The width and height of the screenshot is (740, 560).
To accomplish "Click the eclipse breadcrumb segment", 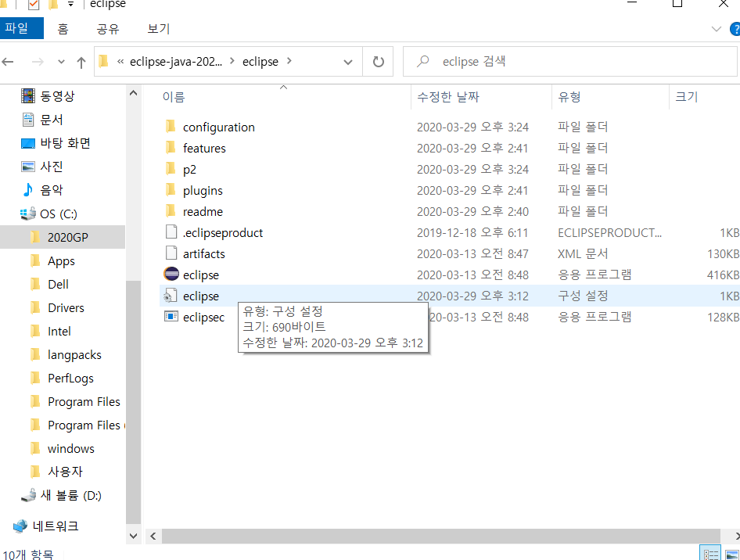I will tap(260, 61).
